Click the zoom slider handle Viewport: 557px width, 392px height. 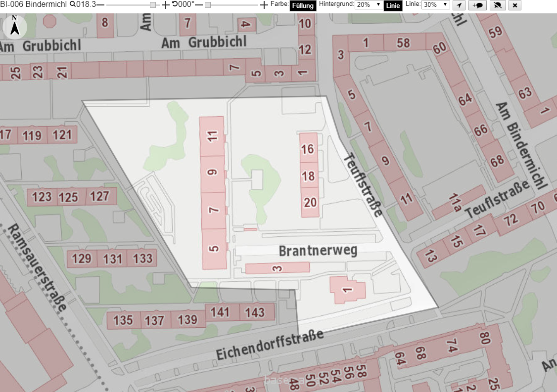(x=153, y=4)
